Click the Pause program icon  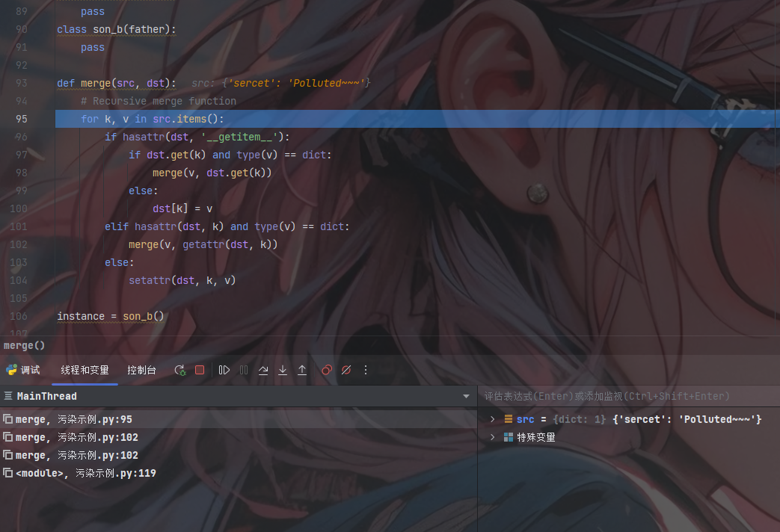coord(244,370)
